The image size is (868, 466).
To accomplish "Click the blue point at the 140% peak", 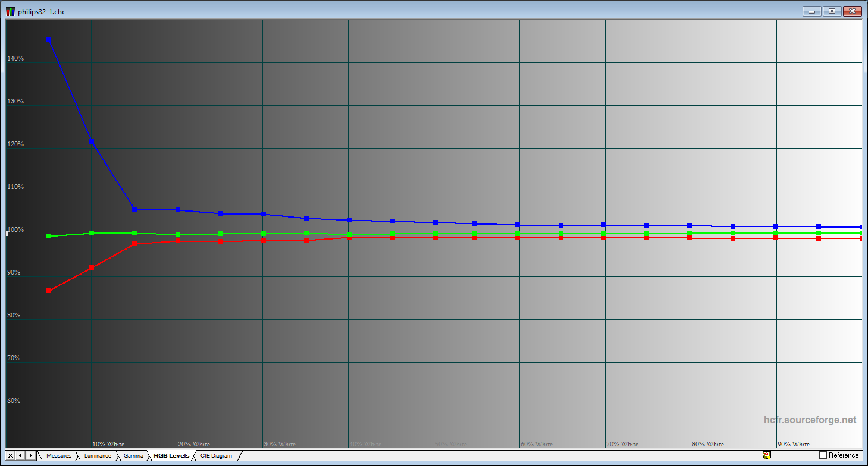I will (x=49, y=40).
